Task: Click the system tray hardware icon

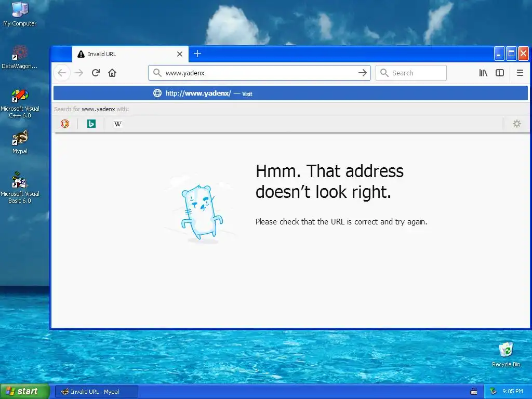Action: (x=494, y=391)
